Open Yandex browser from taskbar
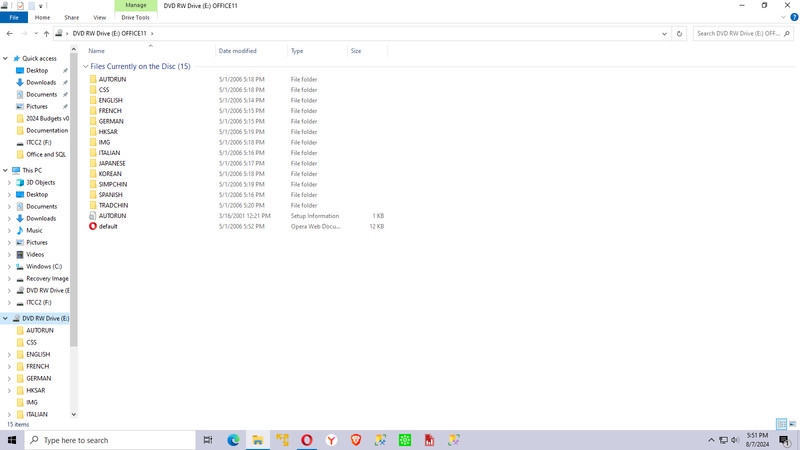Image resolution: width=800 pixels, height=450 pixels. tap(331, 440)
